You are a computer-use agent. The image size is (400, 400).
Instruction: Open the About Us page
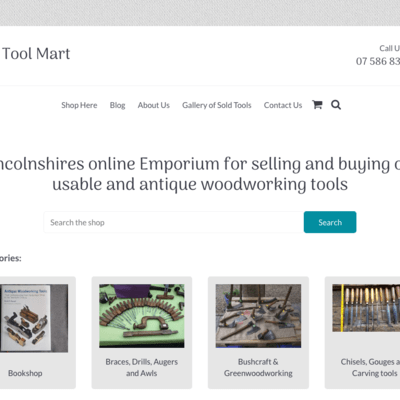click(154, 105)
